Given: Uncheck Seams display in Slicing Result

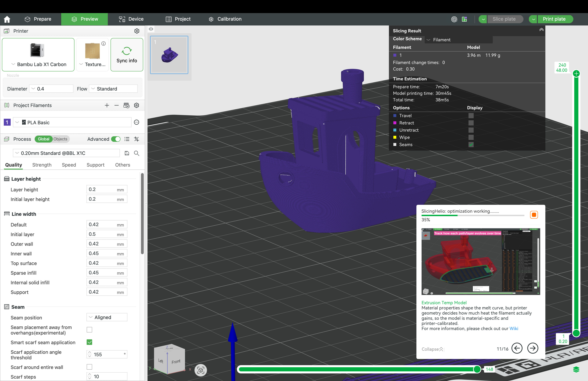Looking at the screenshot, I should coord(471,145).
